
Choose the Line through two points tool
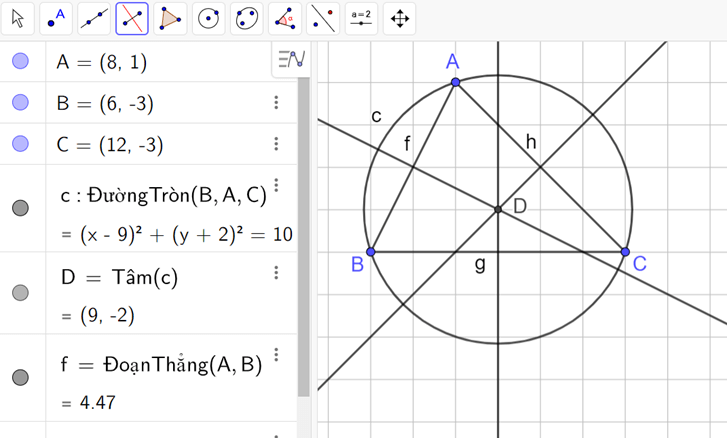[95, 18]
